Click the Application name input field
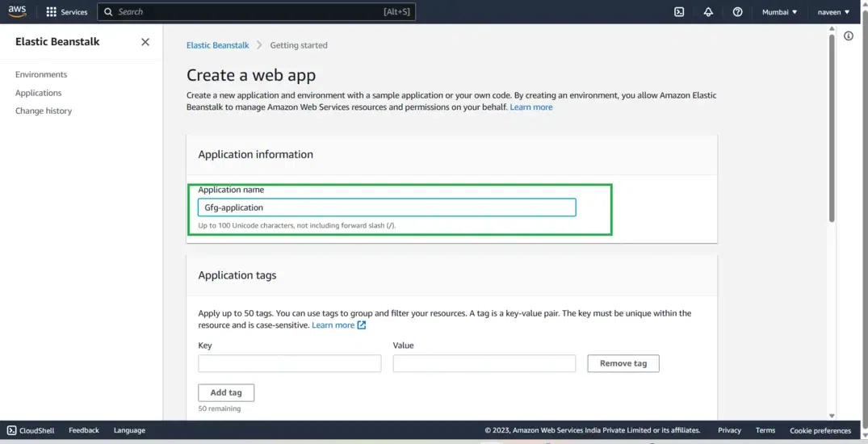This screenshot has height=444, width=868. [387, 207]
